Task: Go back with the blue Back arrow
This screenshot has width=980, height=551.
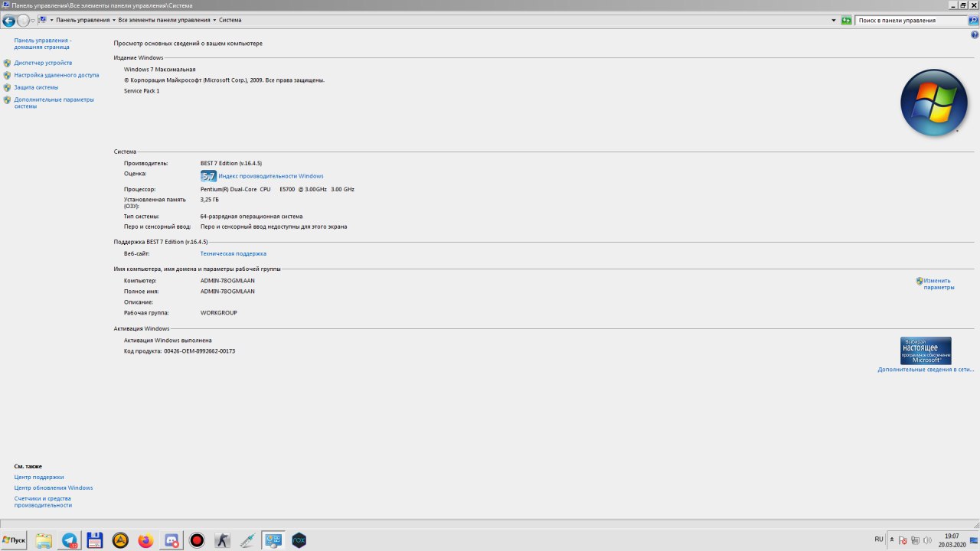Action: tap(9, 21)
